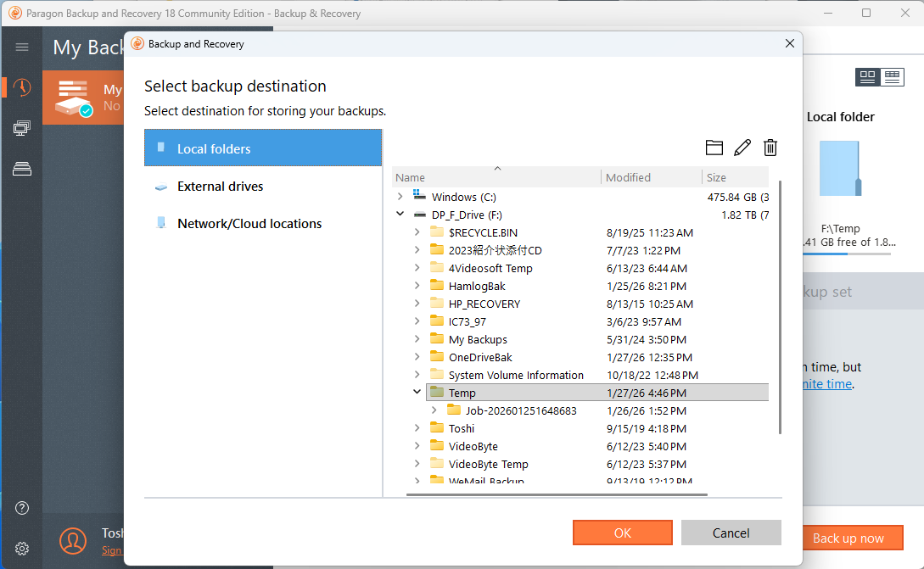Screen dimensions: 924x569
Task: Select the System Volume Information folder
Action: tap(597, 375)
